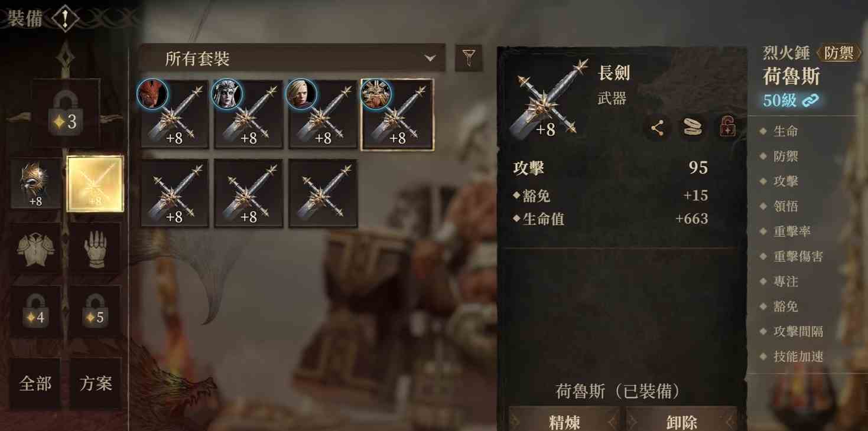This screenshot has height=431, width=868.
Task: Click the locked slot marked 4
Action: pos(35,312)
